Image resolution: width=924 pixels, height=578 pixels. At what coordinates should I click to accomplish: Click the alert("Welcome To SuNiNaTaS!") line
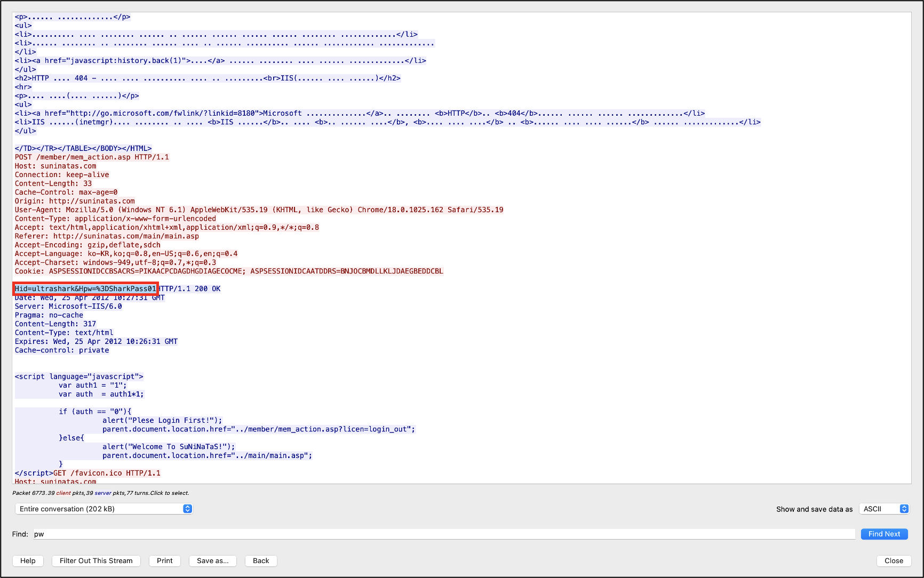tap(169, 446)
